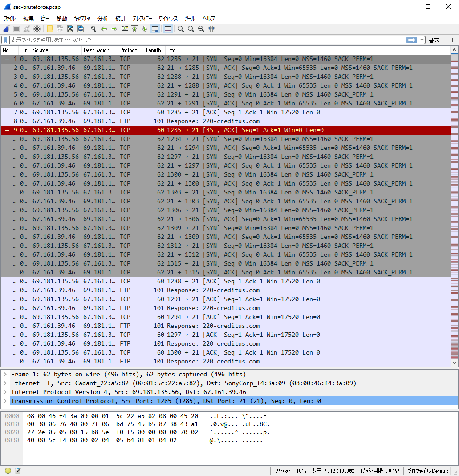Open expert information circle in status bar
Image resolution: width=459 pixels, height=476 pixels.
pyautogui.click(x=8, y=471)
